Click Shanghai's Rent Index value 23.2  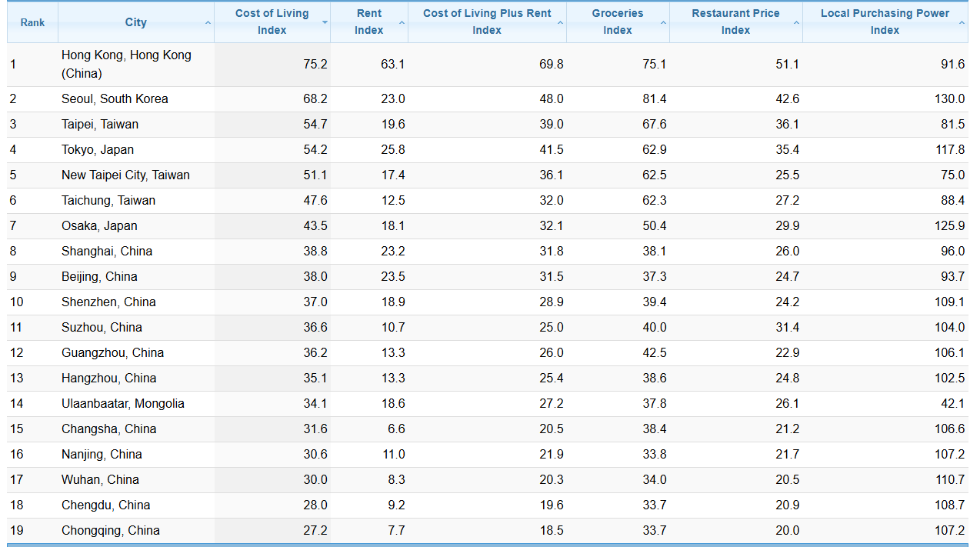392,251
